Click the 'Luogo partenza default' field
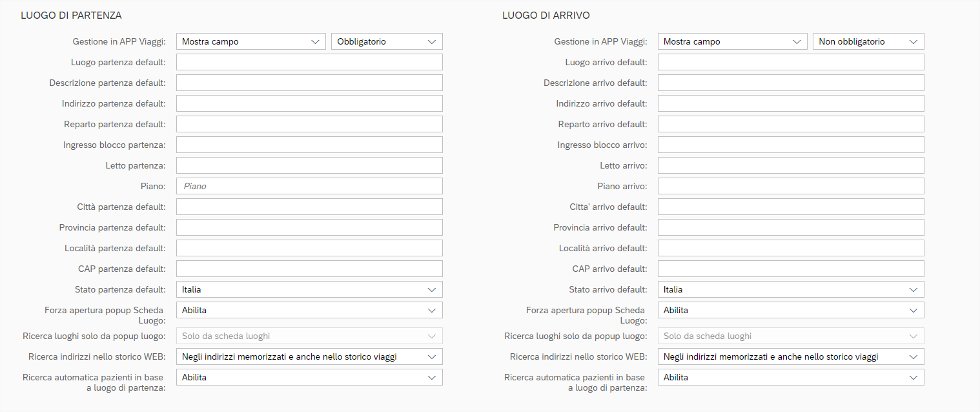This screenshot has width=980, height=412. coord(309,63)
